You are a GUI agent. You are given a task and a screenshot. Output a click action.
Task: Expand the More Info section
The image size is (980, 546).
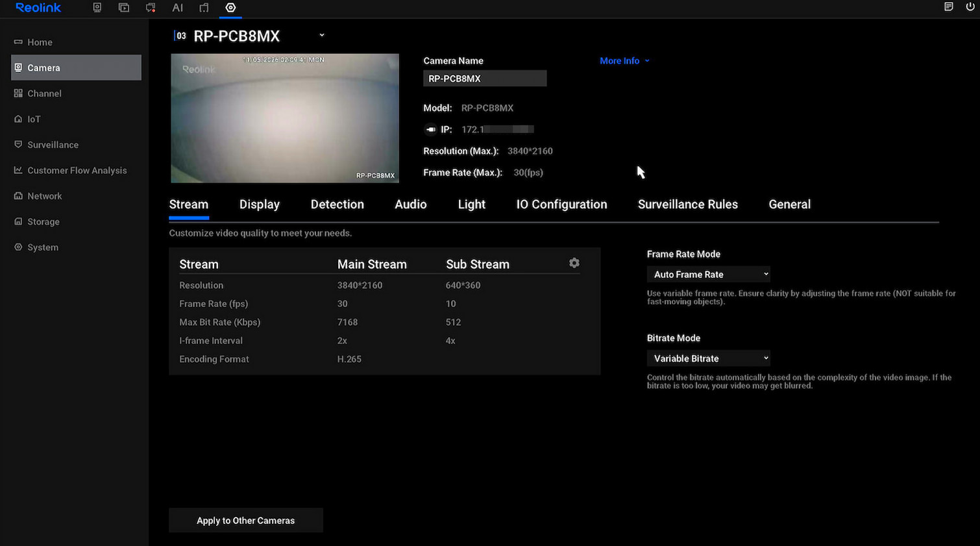tap(624, 60)
